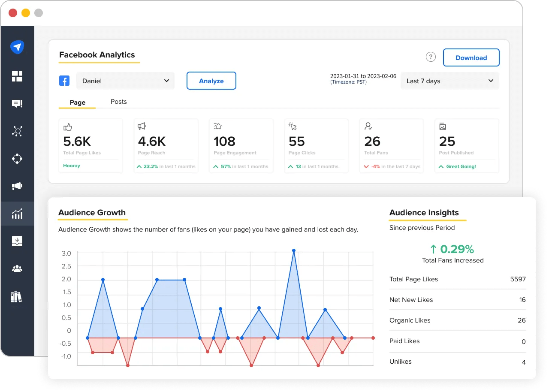This screenshot has height=392, width=549.
Task: Switch to the Posts tab
Action: [118, 102]
